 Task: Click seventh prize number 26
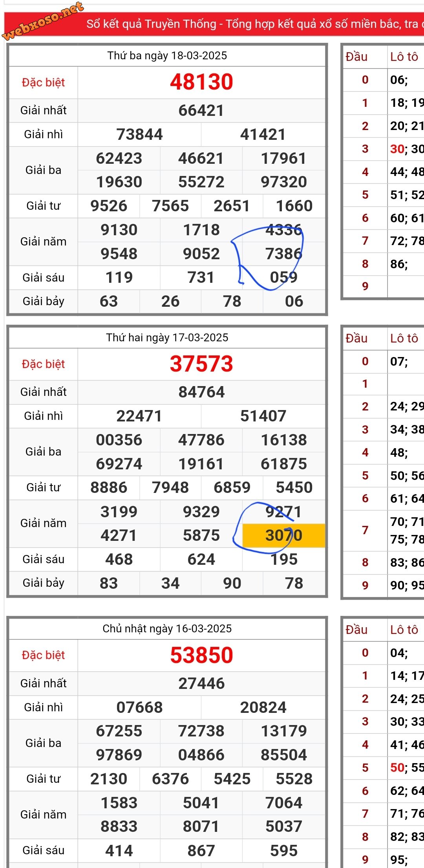[170, 301]
